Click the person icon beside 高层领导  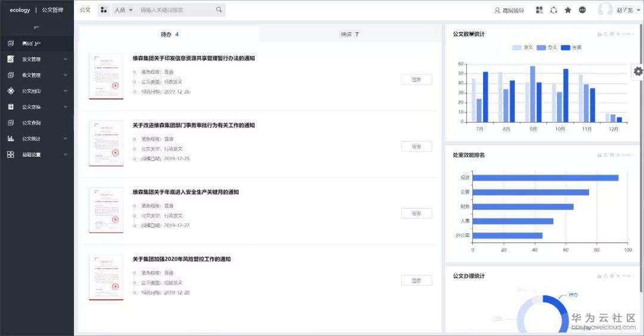497,10
